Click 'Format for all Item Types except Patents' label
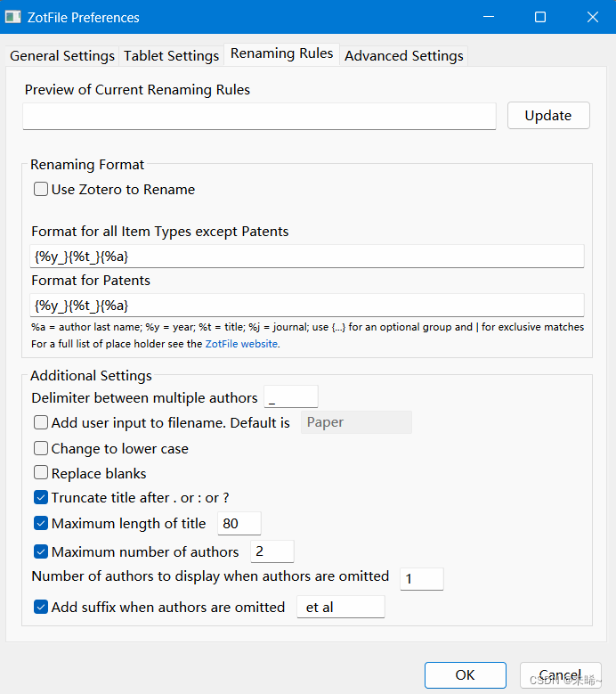Viewport: 616px width, 694px height. [160, 232]
